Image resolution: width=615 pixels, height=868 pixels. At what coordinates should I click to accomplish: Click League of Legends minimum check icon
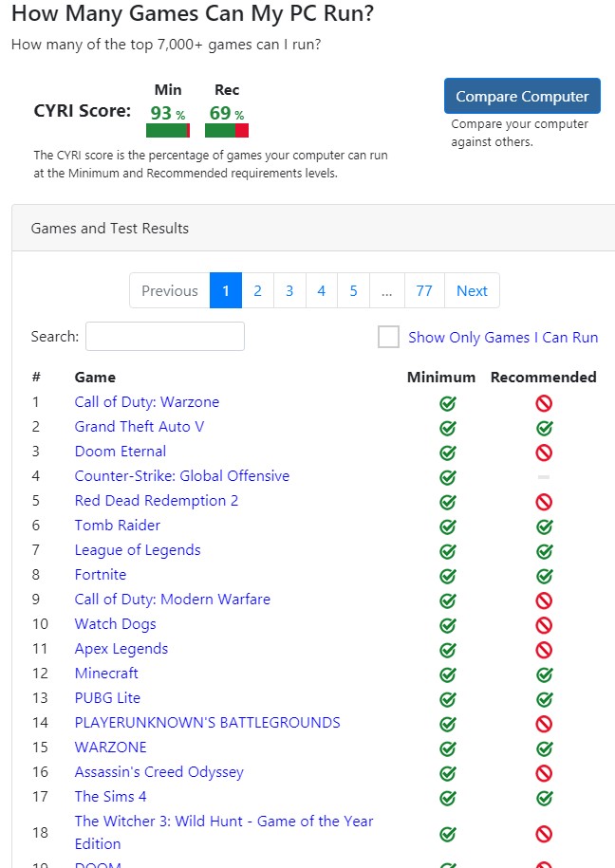(448, 551)
